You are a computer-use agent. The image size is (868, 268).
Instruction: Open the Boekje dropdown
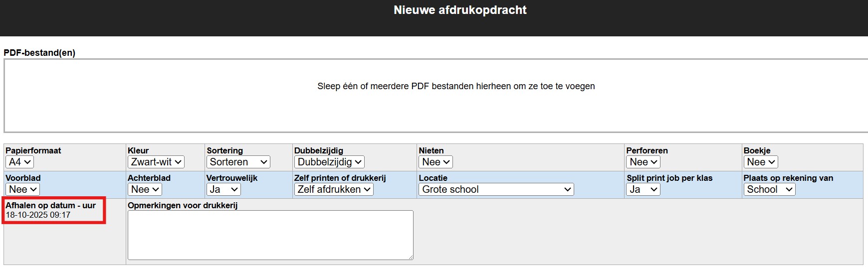[x=760, y=162]
